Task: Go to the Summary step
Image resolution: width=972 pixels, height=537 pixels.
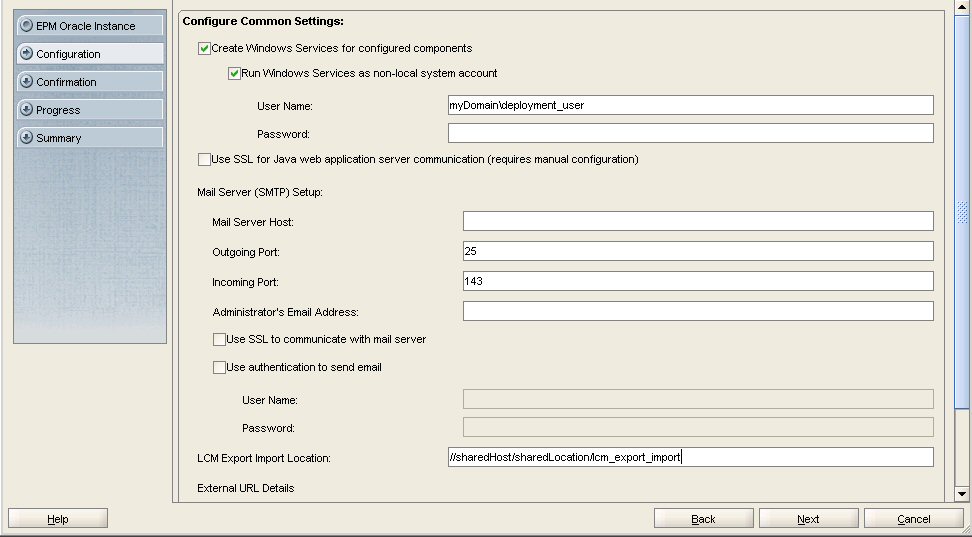Action: (90, 137)
